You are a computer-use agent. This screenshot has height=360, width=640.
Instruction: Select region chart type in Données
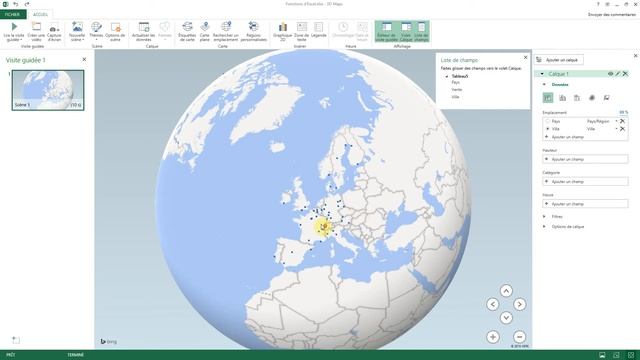point(607,98)
